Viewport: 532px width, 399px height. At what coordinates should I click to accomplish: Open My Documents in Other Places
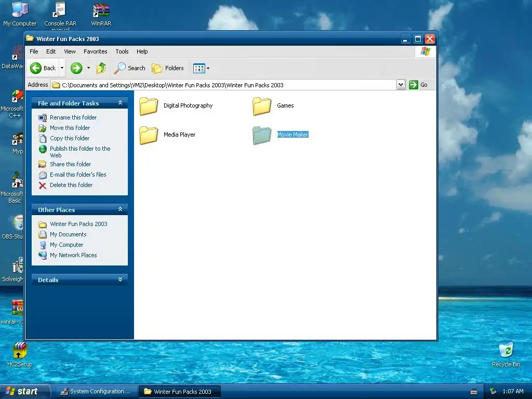(x=68, y=234)
